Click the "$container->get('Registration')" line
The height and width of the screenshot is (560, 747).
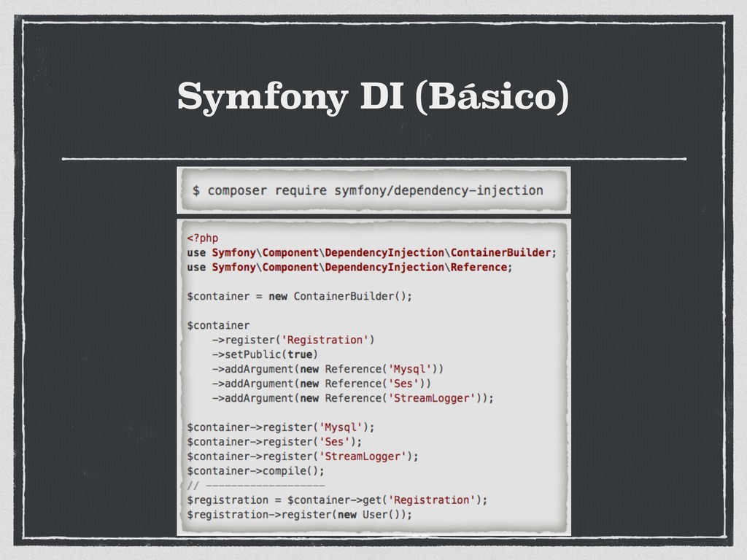tap(337, 500)
